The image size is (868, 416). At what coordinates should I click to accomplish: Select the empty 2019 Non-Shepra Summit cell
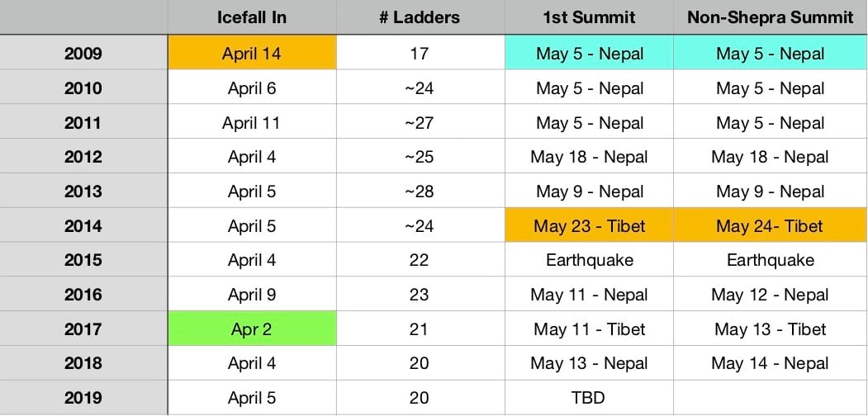point(770,398)
